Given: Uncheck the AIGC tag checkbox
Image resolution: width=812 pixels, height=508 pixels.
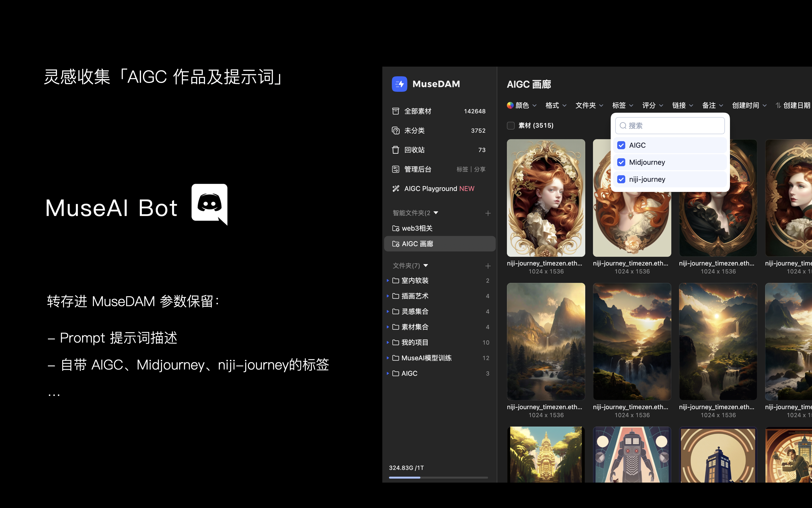Looking at the screenshot, I should pyautogui.click(x=621, y=145).
